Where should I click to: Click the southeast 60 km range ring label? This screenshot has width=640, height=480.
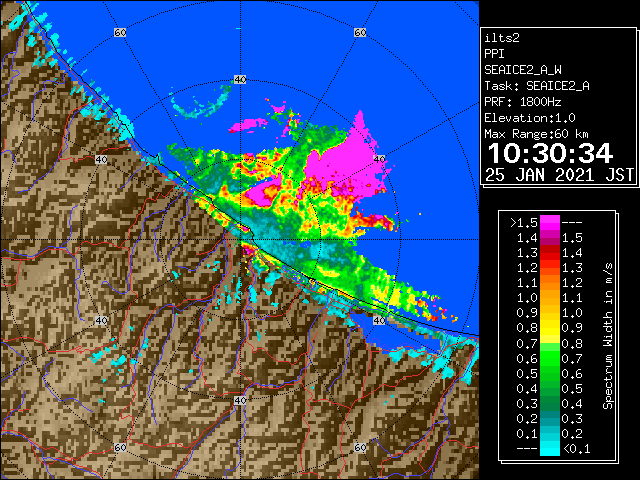(360, 447)
